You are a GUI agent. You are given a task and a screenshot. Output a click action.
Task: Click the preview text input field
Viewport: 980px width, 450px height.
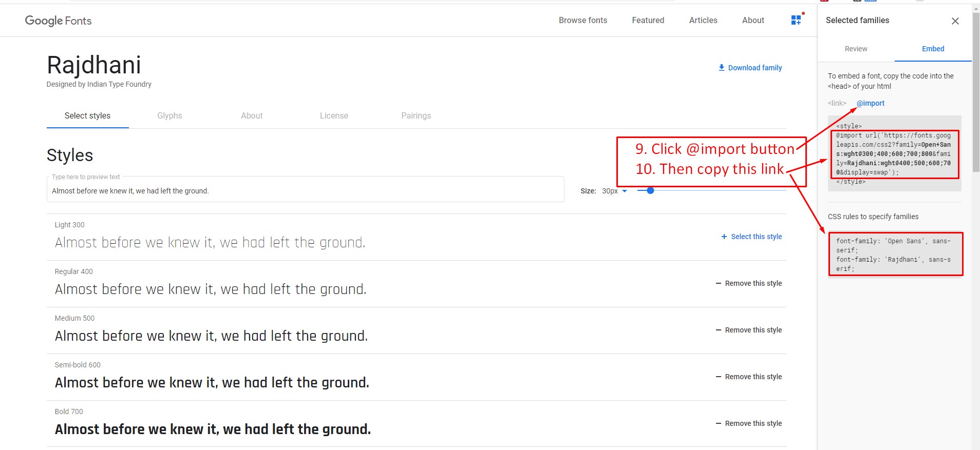(x=305, y=189)
